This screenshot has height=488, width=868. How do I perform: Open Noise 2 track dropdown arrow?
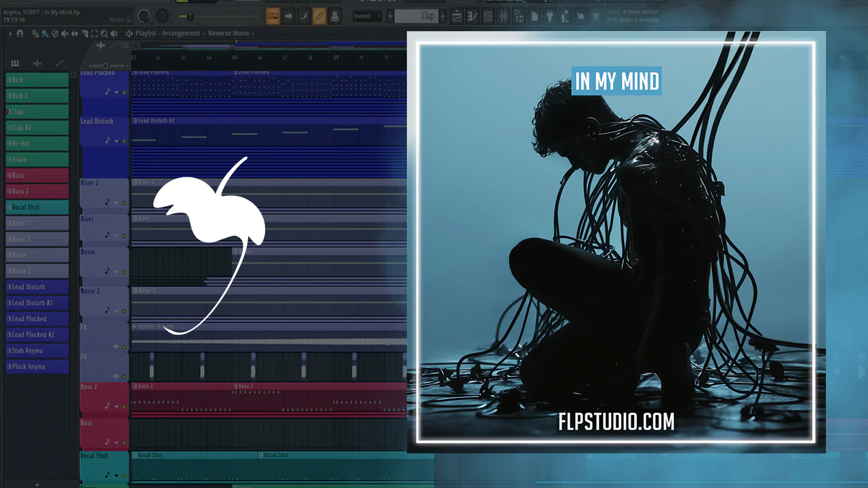point(116,310)
